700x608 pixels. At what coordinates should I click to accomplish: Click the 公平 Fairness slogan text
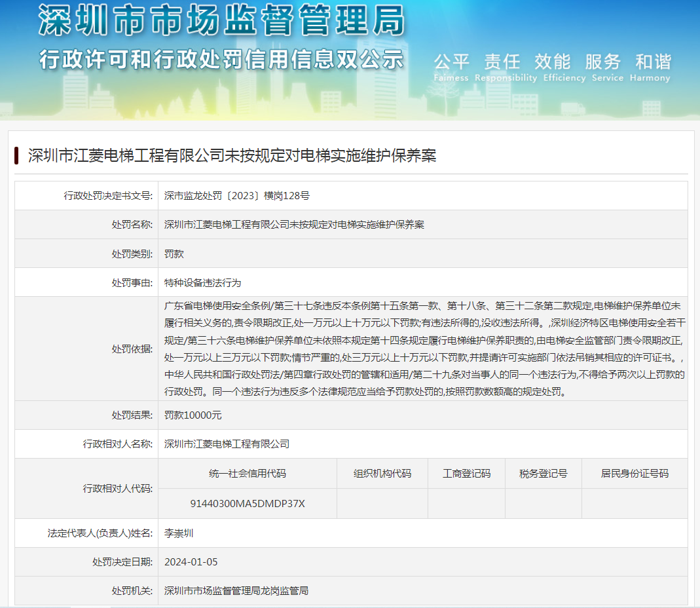[x=451, y=67]
